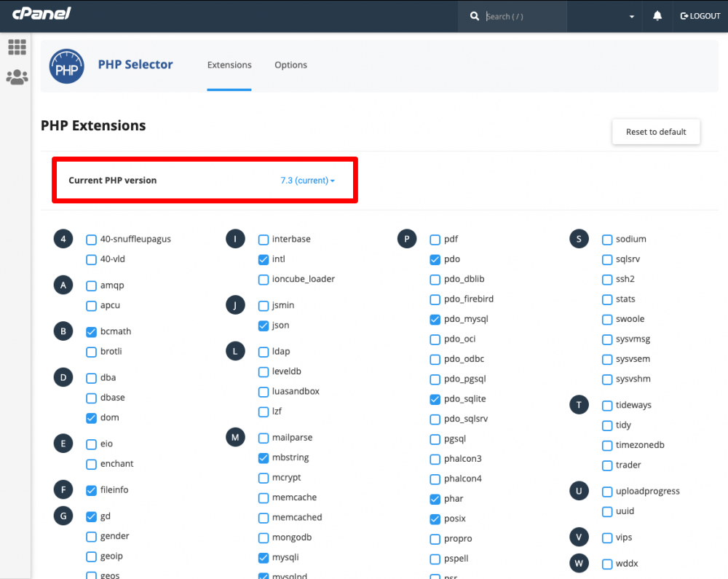
Task: Switch to the Options tab
Action: coord(290,65)
